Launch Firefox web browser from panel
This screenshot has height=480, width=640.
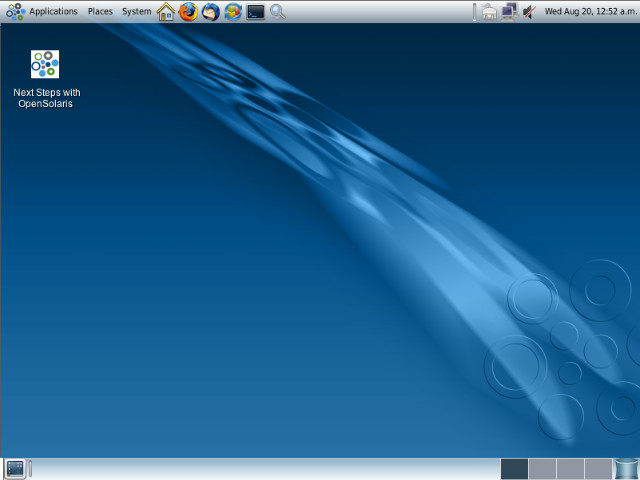(x=188, y=11)
